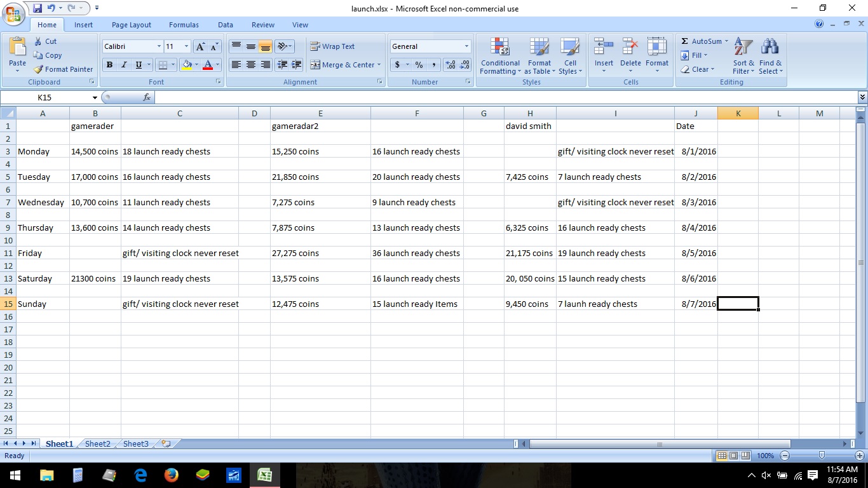Open the Review ribbon tab
The image size is (868, 488).
coord(263,25)
